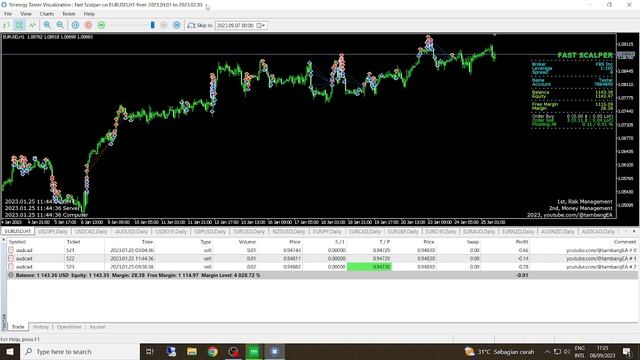Open the Windows Start menu
This screenshot has height=360, width=640.
pos(9,351)
